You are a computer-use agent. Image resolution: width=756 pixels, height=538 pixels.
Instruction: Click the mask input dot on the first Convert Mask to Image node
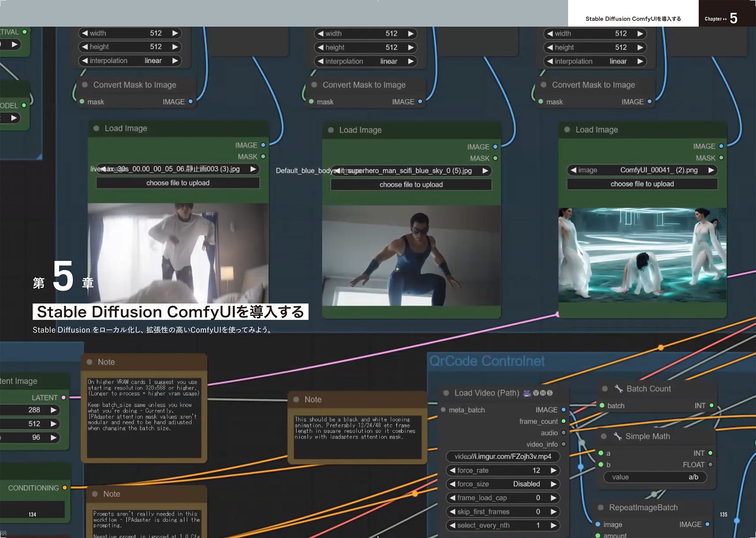[82, 101]
